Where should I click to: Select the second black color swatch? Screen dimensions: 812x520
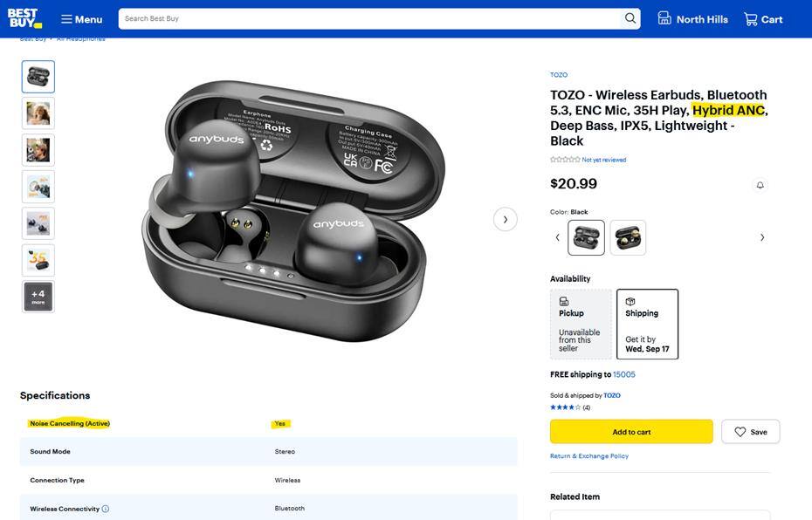click(628, 237)
